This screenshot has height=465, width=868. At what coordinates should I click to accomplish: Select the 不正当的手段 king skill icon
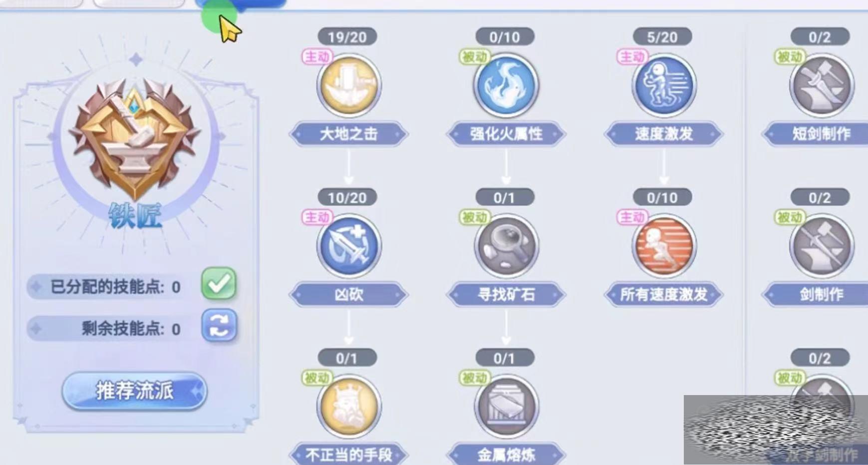click(349, 407)
